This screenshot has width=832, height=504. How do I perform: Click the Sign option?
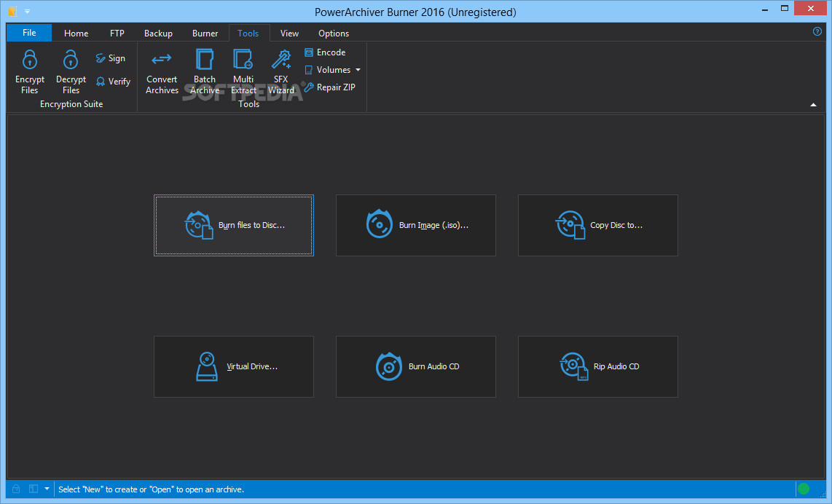[110, 58]
